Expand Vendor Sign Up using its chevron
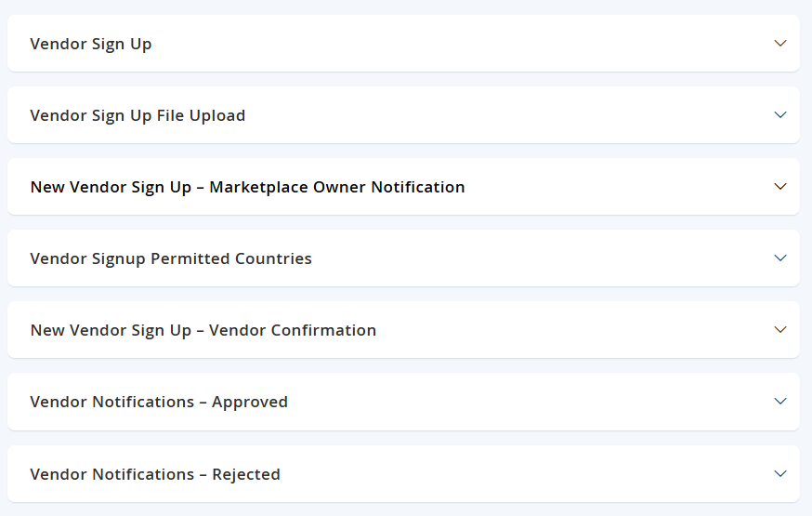Image resolution: width=812 pixels, height=516 pixels. (x=779, y=44)
